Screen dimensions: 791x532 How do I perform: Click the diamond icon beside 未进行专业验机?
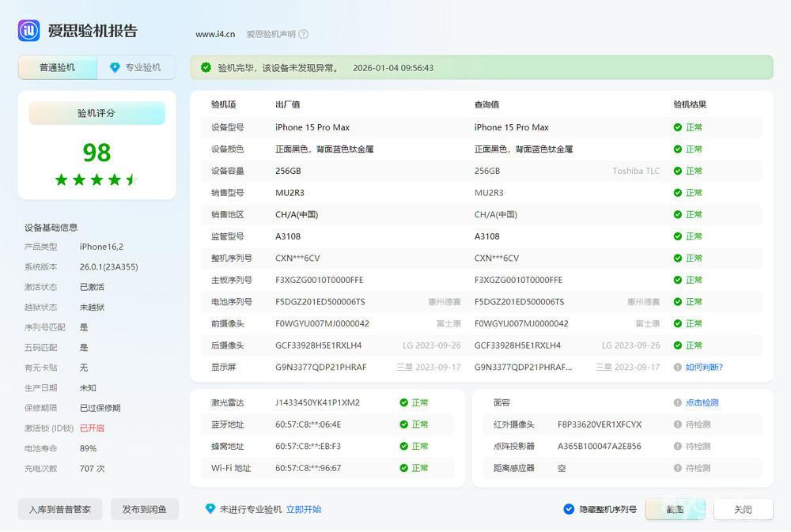210,509
